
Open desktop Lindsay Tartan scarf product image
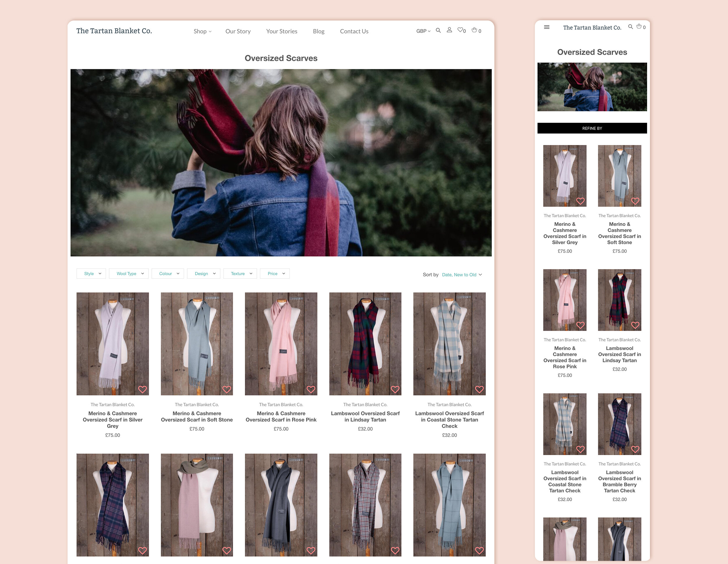click(x=365, y=344)
